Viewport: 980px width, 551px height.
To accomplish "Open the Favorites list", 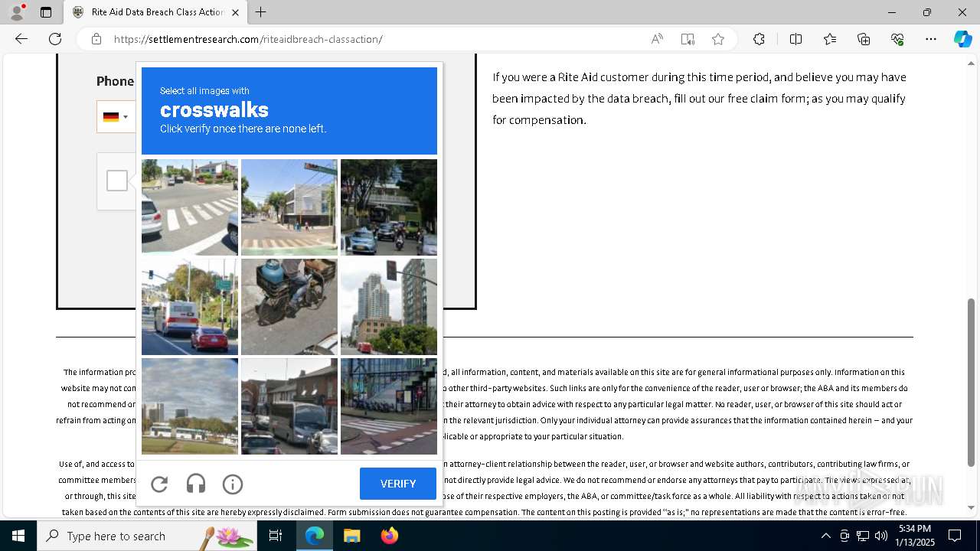I will coord(830,39).
